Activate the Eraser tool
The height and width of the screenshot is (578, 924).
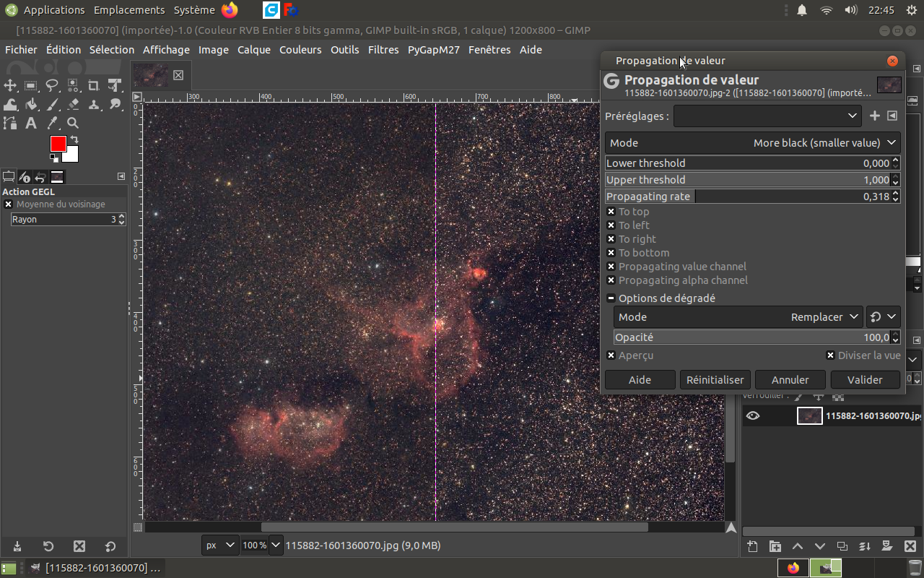pyautogui.click(x=73, y=105)
